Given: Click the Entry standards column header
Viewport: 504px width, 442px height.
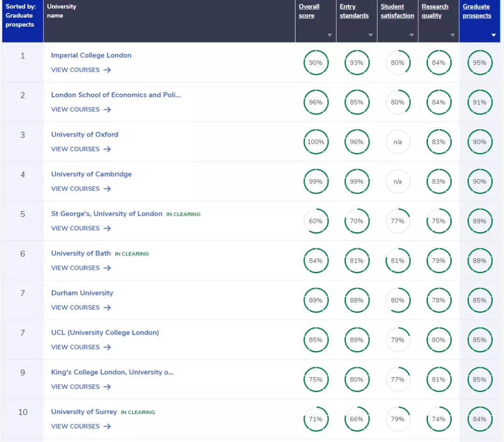Looking at the screenshot, I should (354, 11).
